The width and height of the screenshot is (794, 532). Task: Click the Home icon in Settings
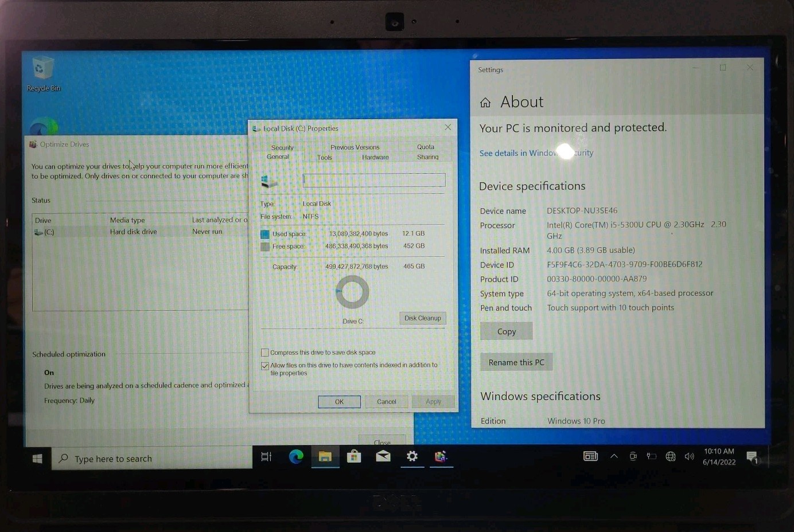tap(485, 103)
